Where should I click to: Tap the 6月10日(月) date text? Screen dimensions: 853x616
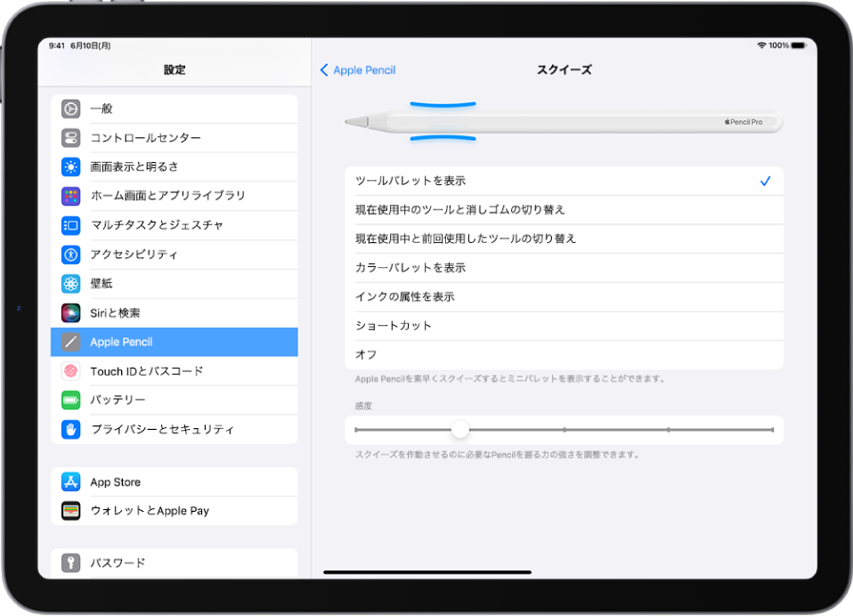click(x=90, y=45)
